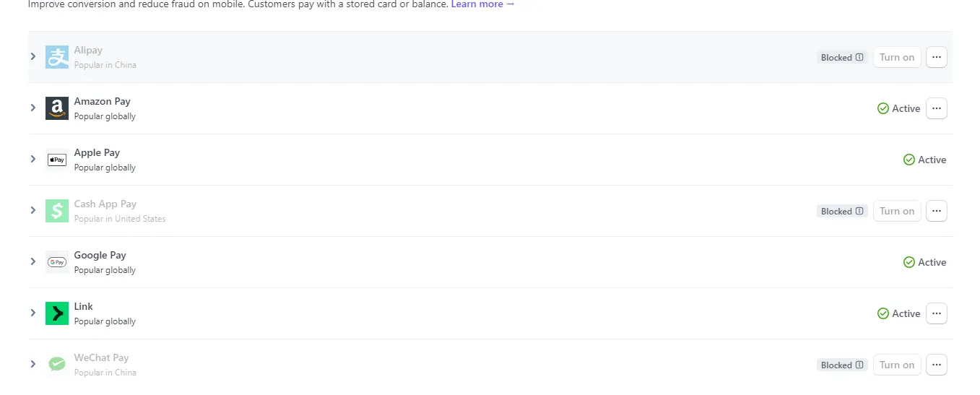Click the Amazon Pay name text
Screen dimensions: 980x395
102,101
